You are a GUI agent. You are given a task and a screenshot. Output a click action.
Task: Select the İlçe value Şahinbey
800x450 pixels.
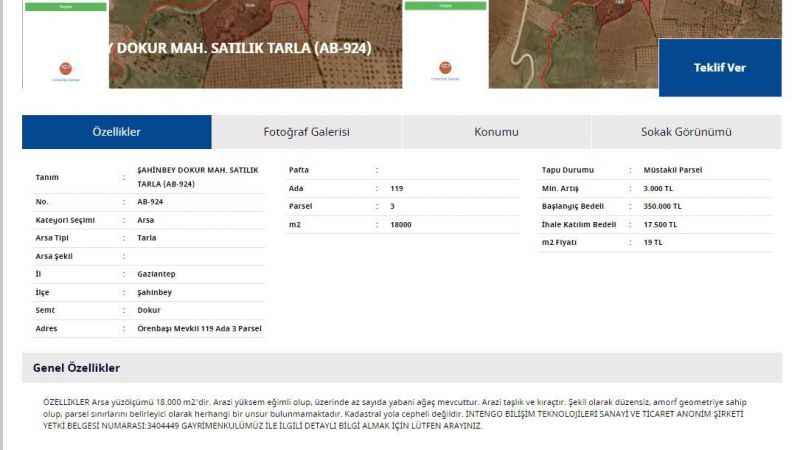(x=154, y=292)
